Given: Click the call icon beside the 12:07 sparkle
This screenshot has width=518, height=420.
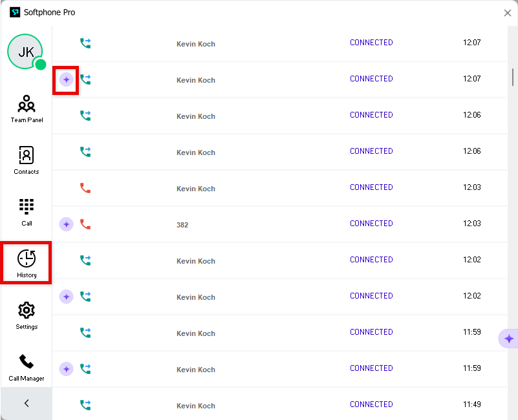Looking at the screenshot, I should pos(85,79).
